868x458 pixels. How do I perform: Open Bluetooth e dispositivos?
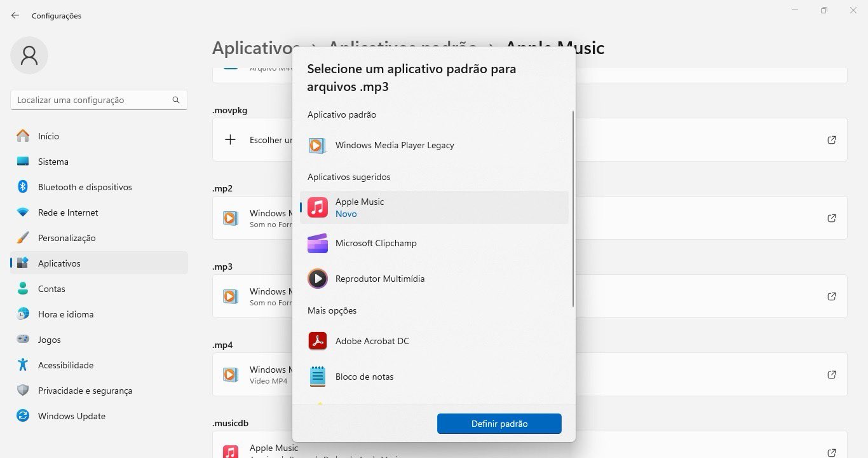(x=98, y=187)
